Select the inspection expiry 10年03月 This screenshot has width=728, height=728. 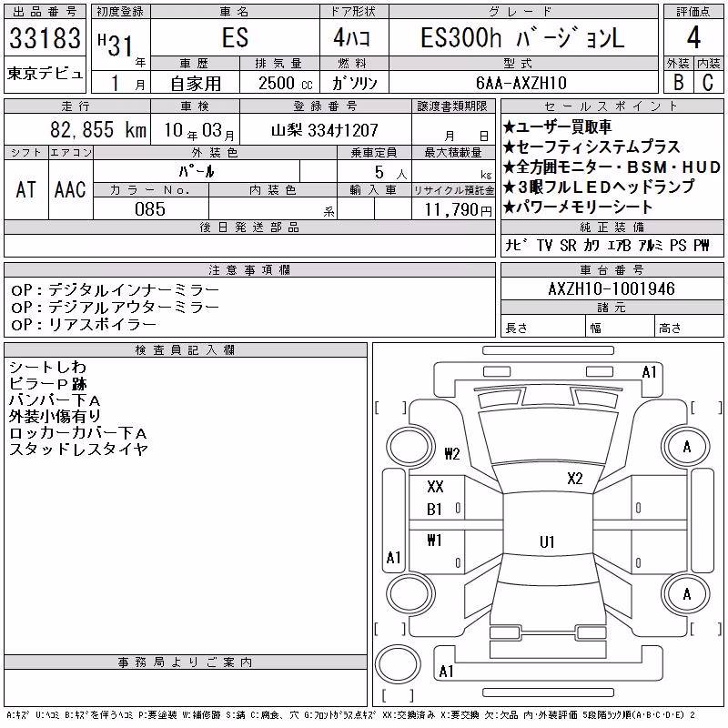199,130
